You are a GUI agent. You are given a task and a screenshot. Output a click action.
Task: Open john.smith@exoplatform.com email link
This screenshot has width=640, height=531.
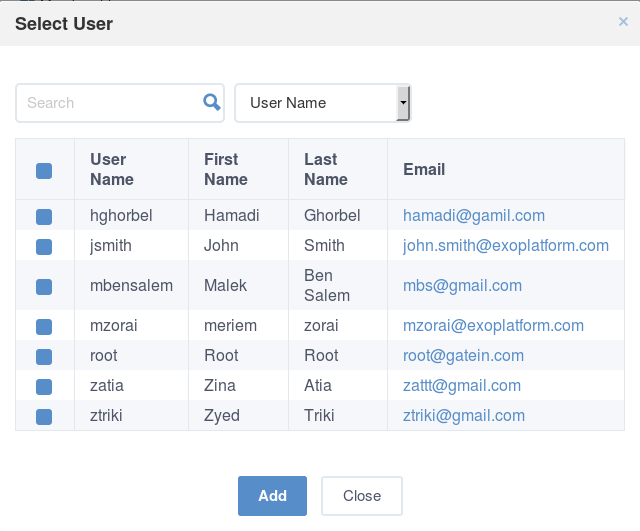point(506,246)
